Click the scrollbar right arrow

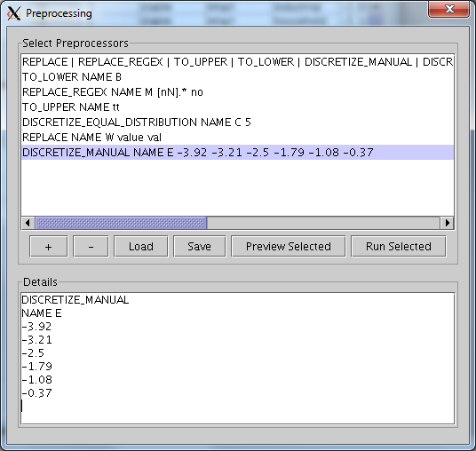pos(447,223)
